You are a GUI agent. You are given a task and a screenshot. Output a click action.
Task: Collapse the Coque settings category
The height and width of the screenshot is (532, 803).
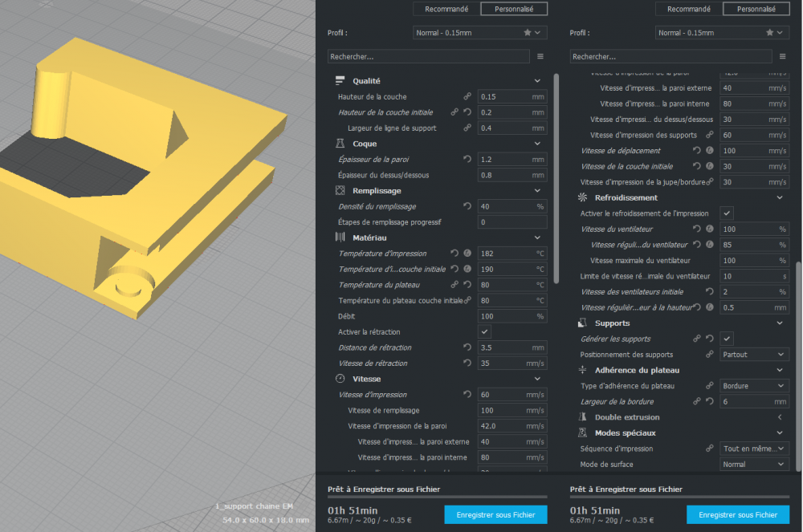point(537,144)
